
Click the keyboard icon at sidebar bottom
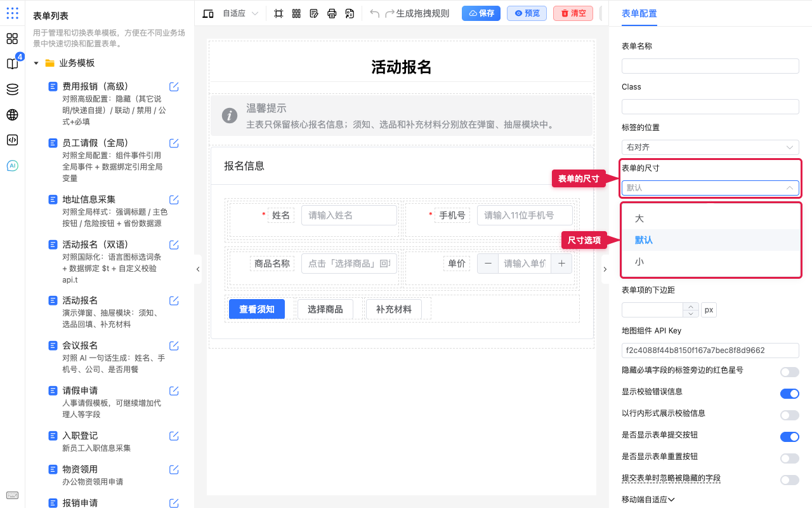pos(12,495)
